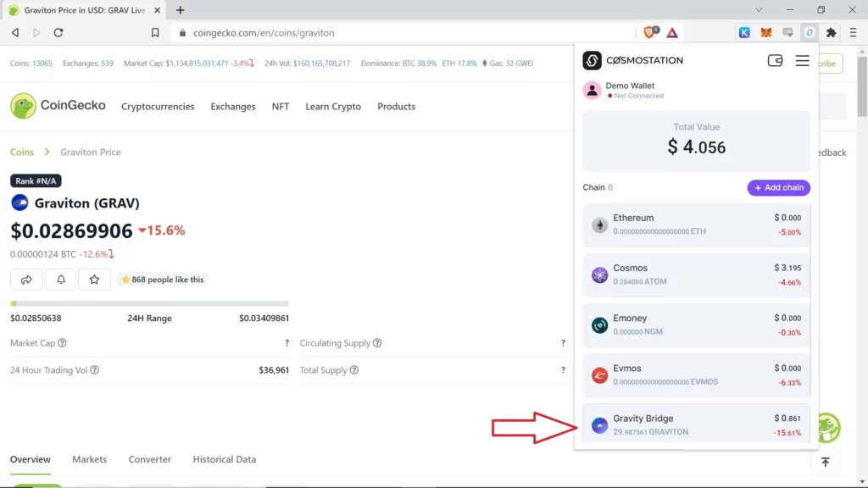Click the 868 people like this badge
This screenshot has width=868, height=488.
coord(163,280)
